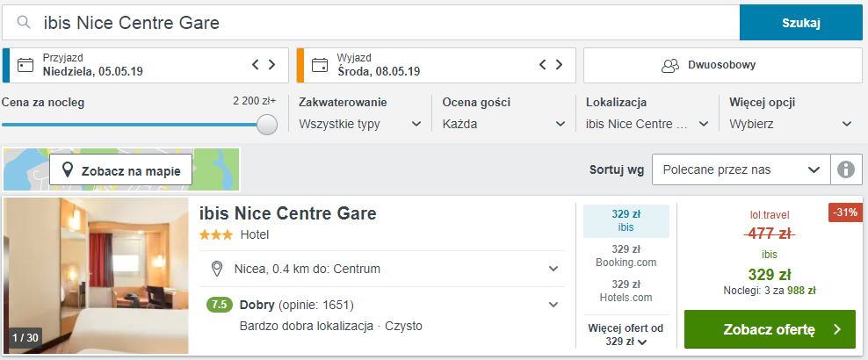Screen dimensions: 868x360
Task: Click the Wyjazd calendar icon
Action: pos(320,65)
